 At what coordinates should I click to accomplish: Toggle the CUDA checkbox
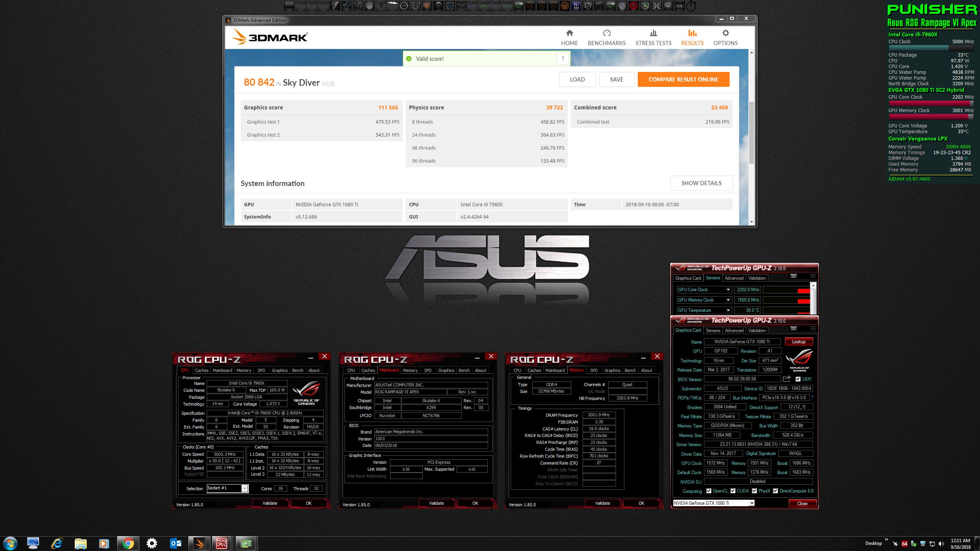(733, 491)
